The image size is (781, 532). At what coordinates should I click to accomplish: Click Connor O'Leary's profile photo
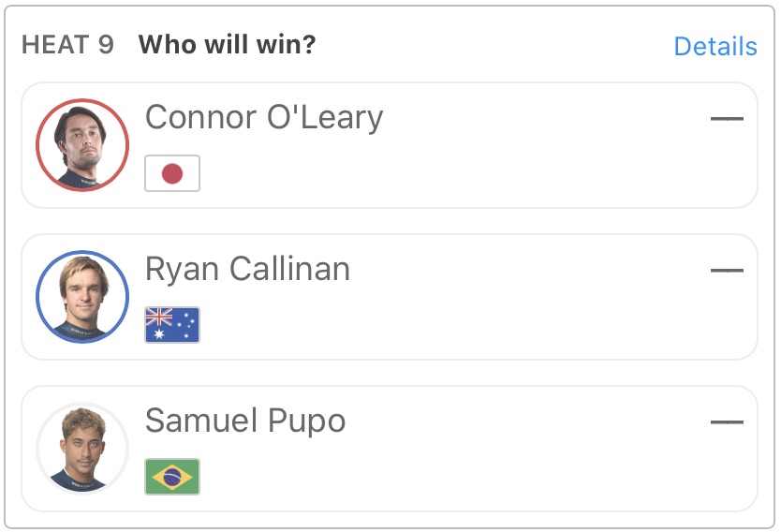(x=81, y=144)
